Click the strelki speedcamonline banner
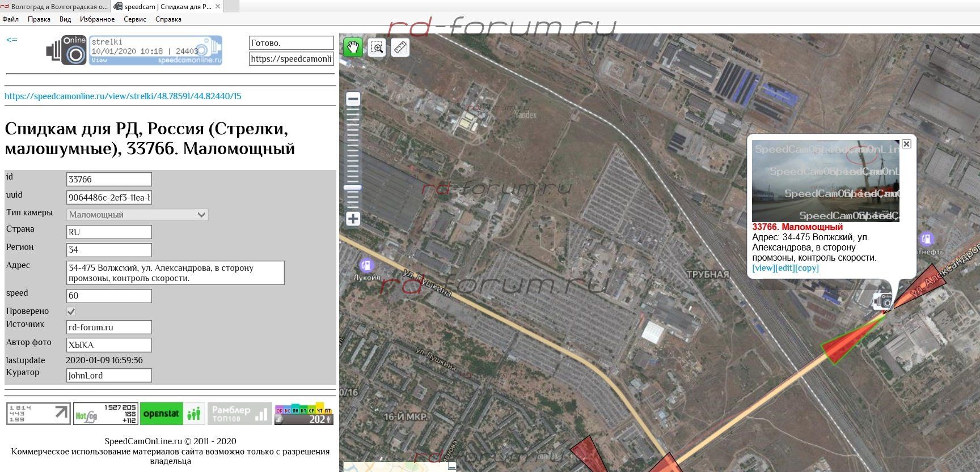Viewport: 980px width, 472px height. 155,50
